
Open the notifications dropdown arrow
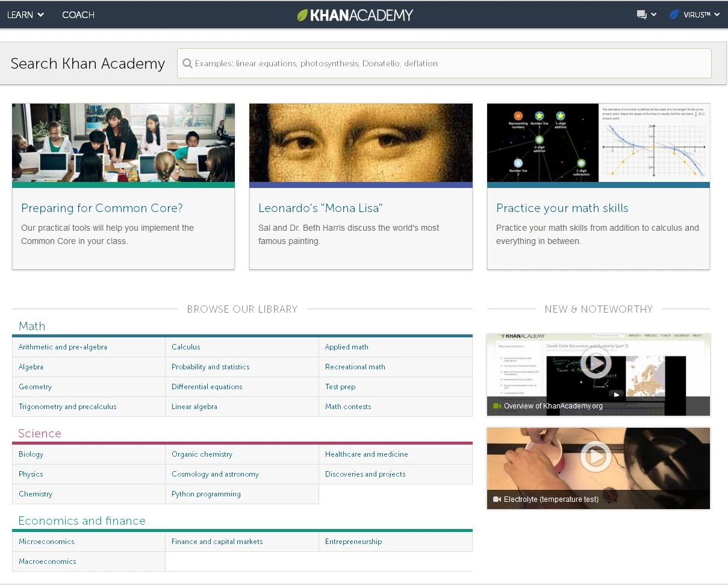click(x=654, y=15)
